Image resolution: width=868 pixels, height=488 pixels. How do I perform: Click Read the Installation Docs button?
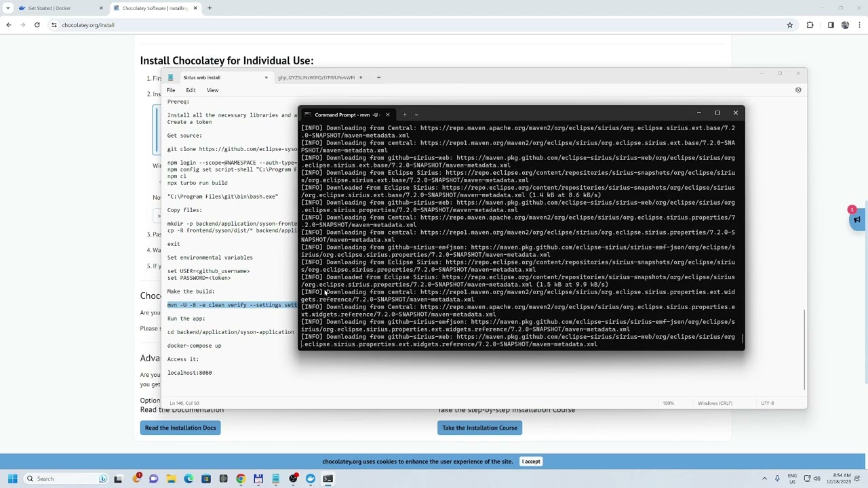(180, 428)
